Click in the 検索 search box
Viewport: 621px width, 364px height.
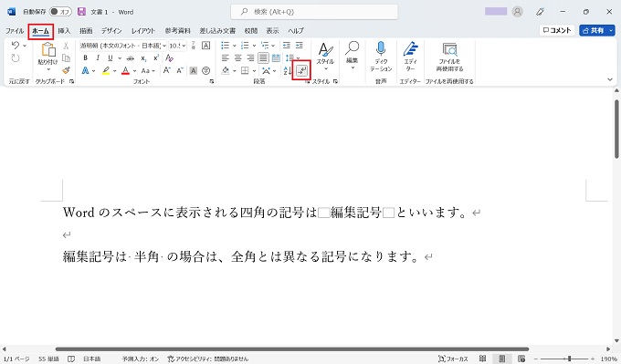(x=314, y=12)
